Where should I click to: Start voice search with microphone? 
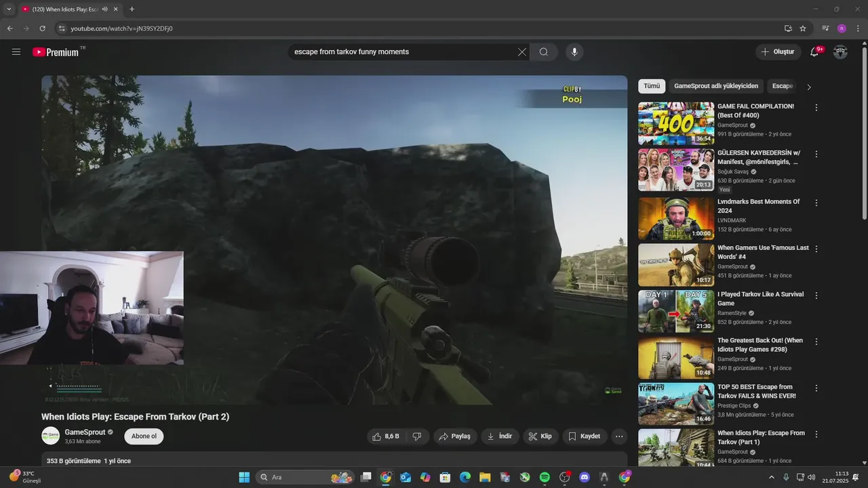pyautogui.click(x=574, y=52)
